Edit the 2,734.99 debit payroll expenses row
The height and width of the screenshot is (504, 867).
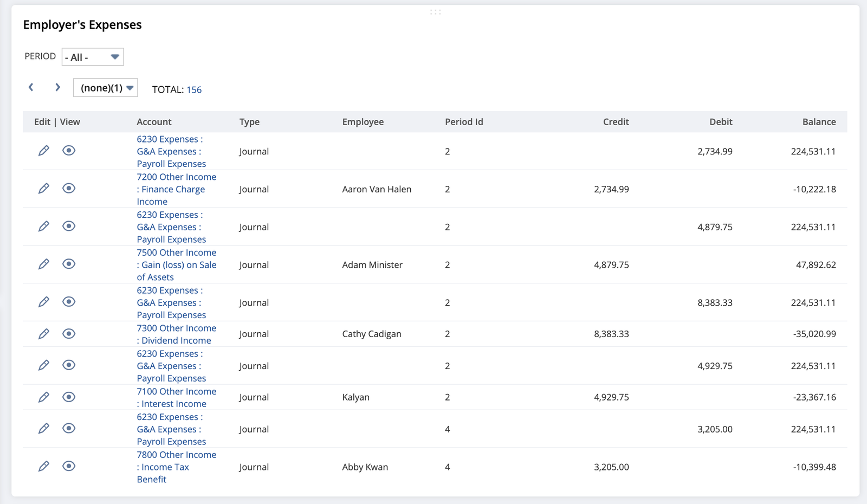[x=44, y=151]
